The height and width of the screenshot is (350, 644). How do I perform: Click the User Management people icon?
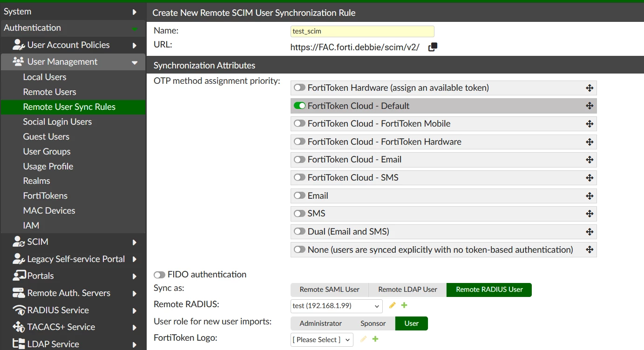coord(19,61)
